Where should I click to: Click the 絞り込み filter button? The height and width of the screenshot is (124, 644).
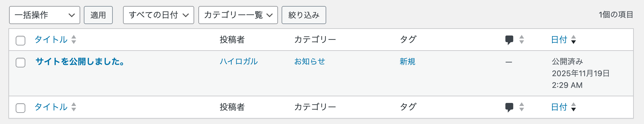[304, 15]
